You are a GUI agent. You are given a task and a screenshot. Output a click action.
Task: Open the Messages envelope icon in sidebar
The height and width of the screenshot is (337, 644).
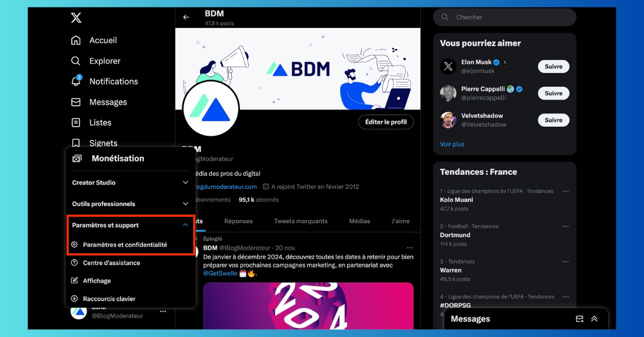point(76,102)
